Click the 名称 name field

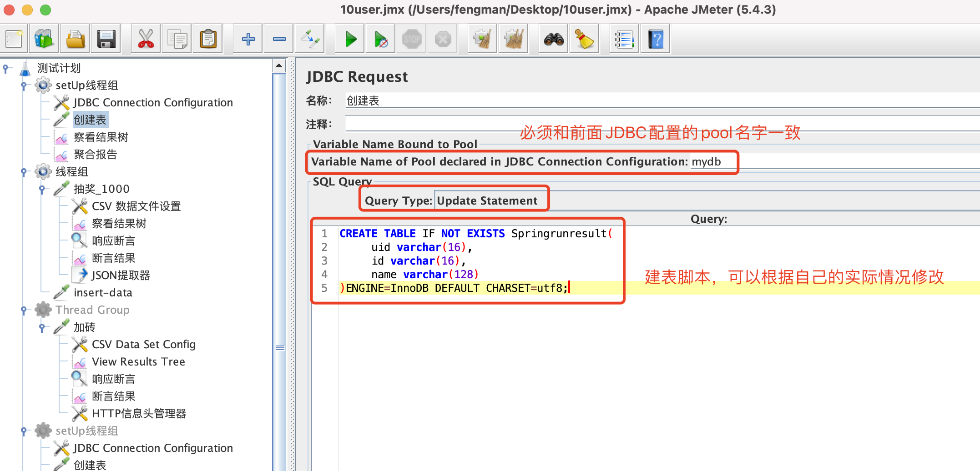pyautogui.click(x=662, y=100)
